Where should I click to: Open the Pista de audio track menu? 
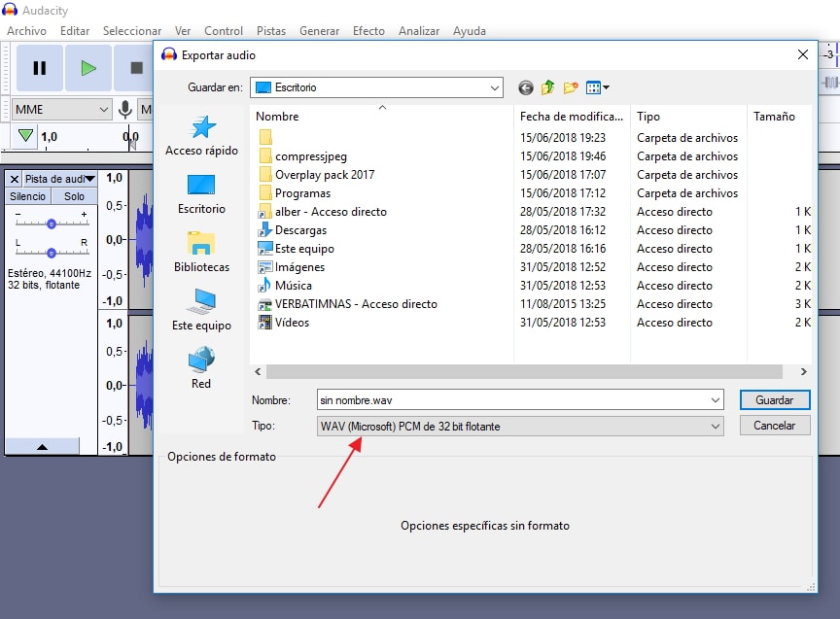tap(60, 179)
